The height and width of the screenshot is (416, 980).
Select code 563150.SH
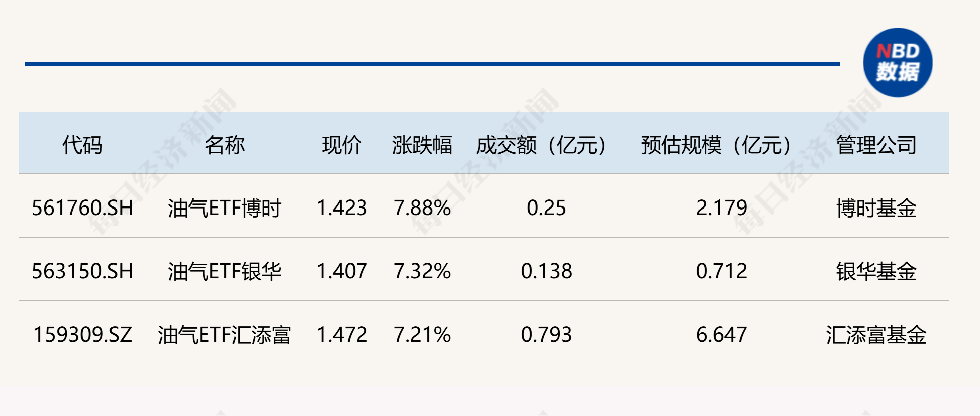pos(82,271)
